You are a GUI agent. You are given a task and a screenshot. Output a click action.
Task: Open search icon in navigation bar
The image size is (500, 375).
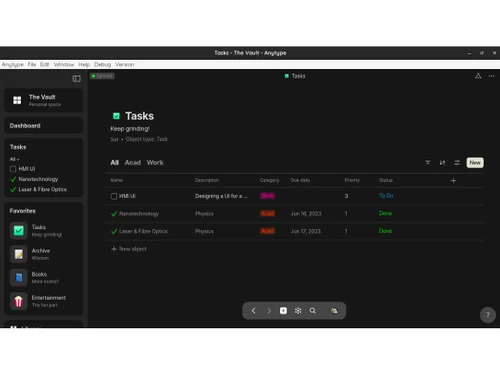[313, 311]
